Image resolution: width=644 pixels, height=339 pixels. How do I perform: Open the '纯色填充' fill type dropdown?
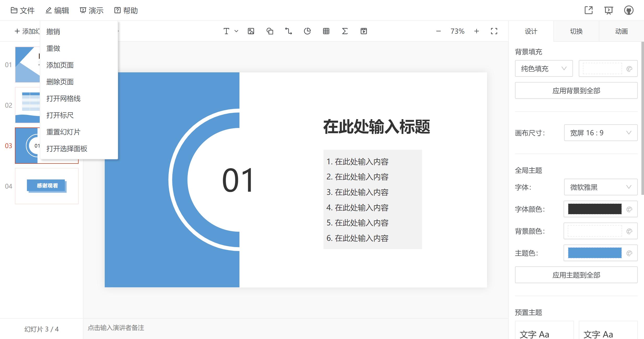543,68
